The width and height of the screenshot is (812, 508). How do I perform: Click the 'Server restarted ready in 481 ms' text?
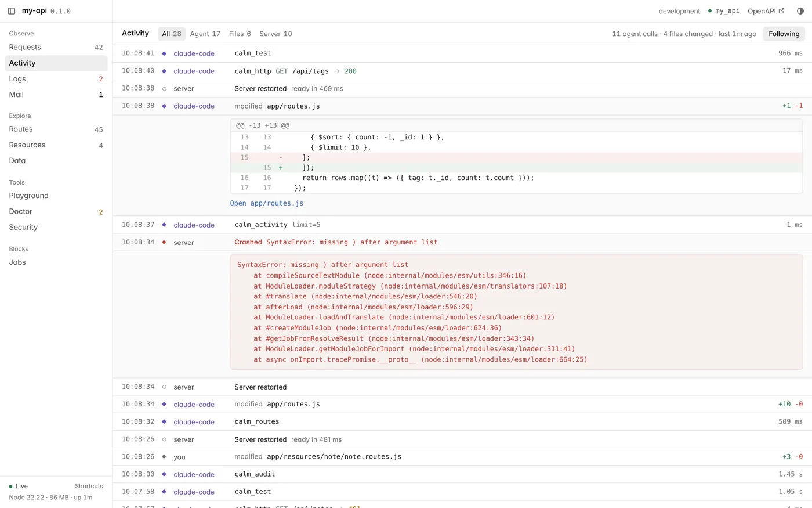click(x=288, y=439)
